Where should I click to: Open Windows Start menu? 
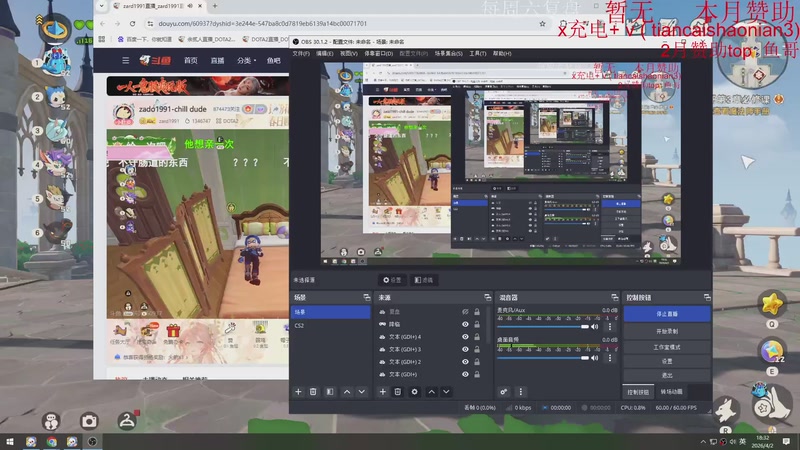tap(9, 442)
